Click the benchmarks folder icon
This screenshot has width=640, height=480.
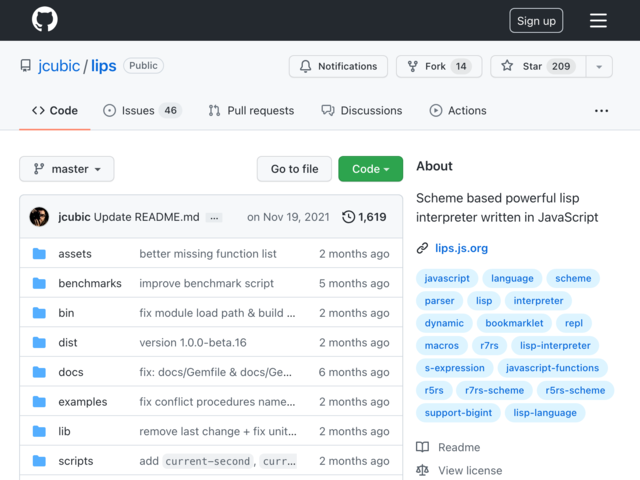click(x=39, y=283)
